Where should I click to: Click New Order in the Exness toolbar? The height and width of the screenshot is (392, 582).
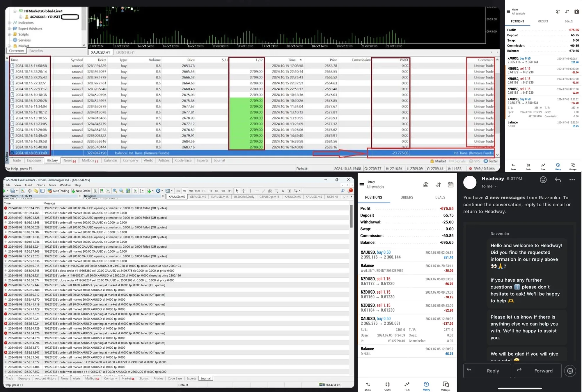[81, 191]
